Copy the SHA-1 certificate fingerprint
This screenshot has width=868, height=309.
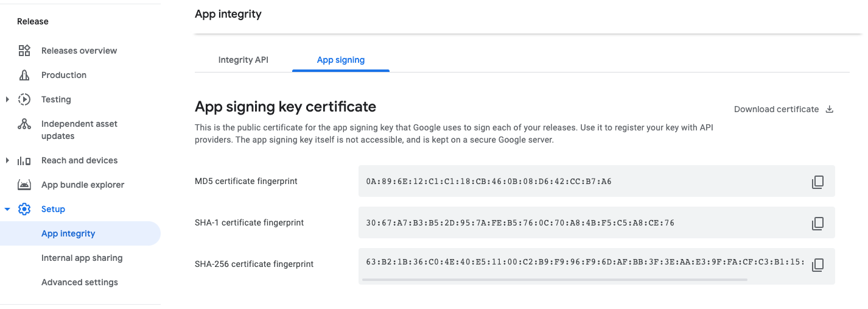(x=817, y=223)
